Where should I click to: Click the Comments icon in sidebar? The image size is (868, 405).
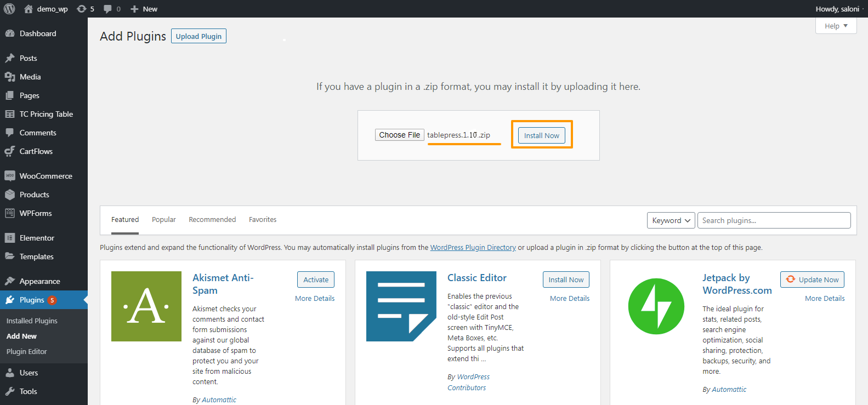tap(10, 133)
